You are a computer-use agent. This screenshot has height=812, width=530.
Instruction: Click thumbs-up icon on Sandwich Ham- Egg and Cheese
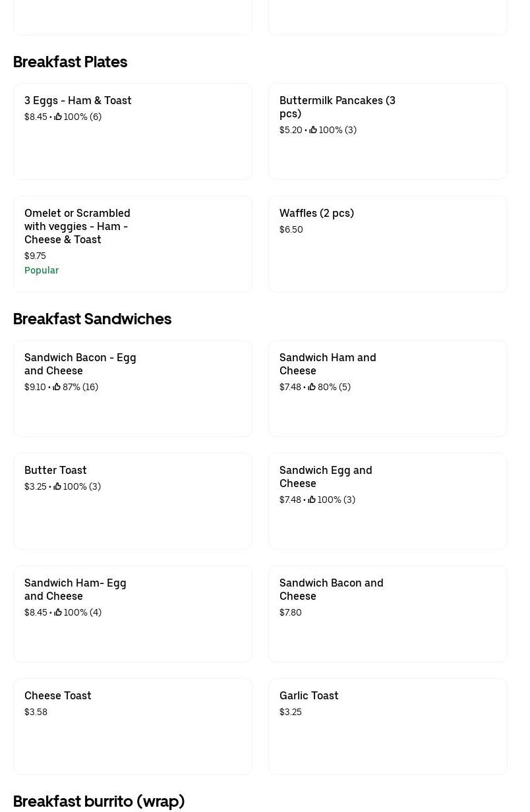tap(58, 612)
